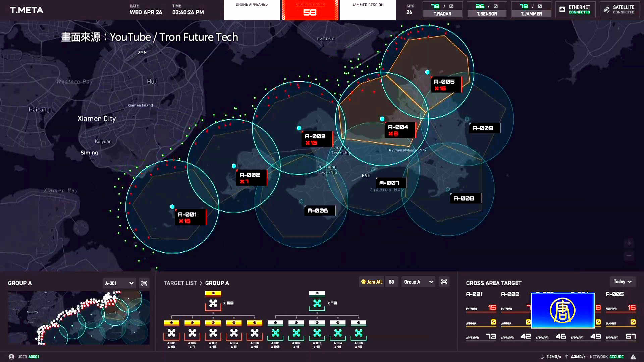The image size is (644, 362).
Task: Open the Group A target list dropdown
Action: [x=418, y=282]
